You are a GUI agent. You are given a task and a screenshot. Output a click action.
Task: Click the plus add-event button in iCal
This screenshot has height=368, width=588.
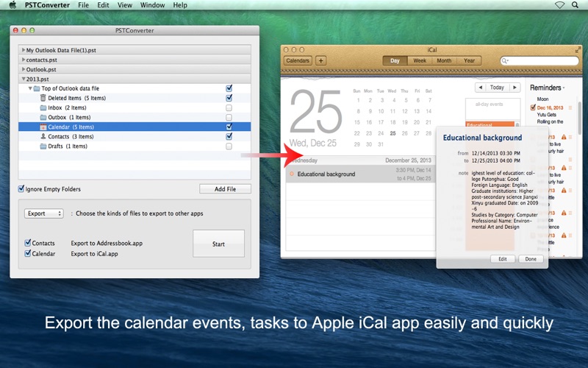[321, 61]
